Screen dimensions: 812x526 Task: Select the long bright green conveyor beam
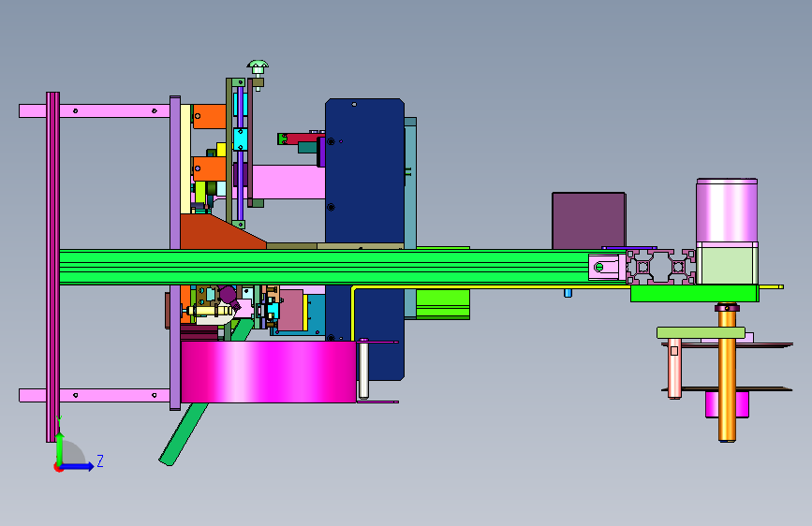[x=324, y=267]
